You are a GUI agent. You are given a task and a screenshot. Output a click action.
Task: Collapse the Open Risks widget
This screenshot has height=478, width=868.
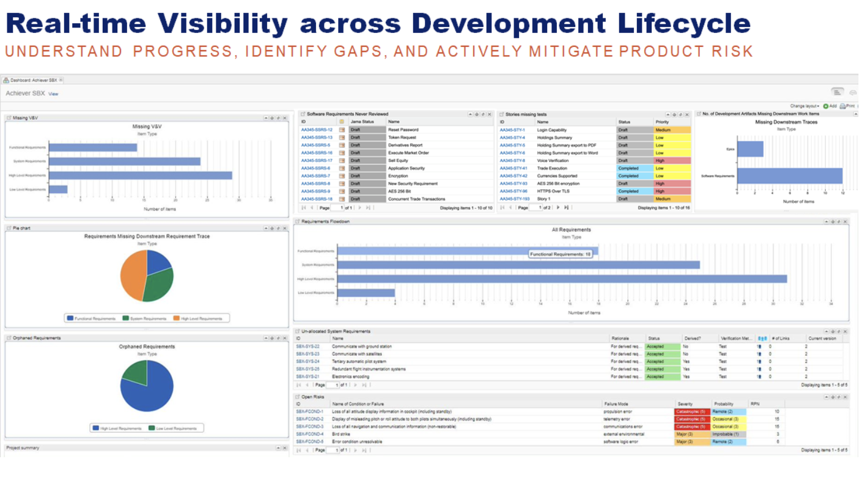pos(825,397)
